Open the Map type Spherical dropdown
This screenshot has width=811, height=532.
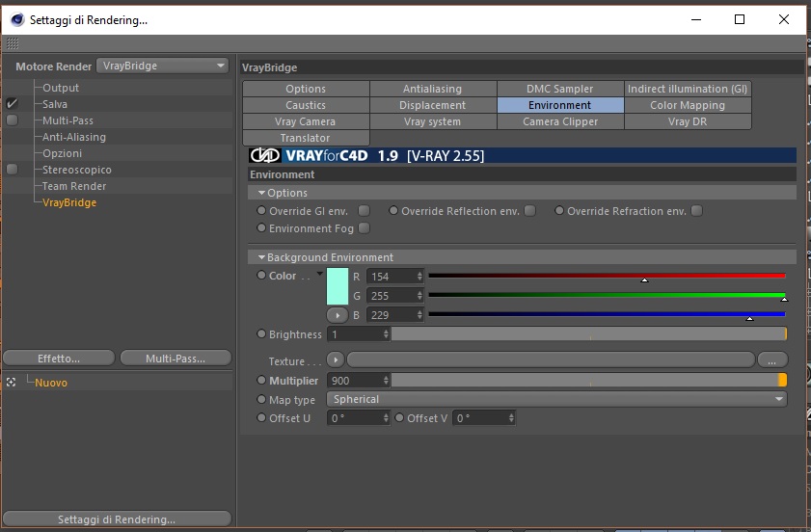point(556,399)
